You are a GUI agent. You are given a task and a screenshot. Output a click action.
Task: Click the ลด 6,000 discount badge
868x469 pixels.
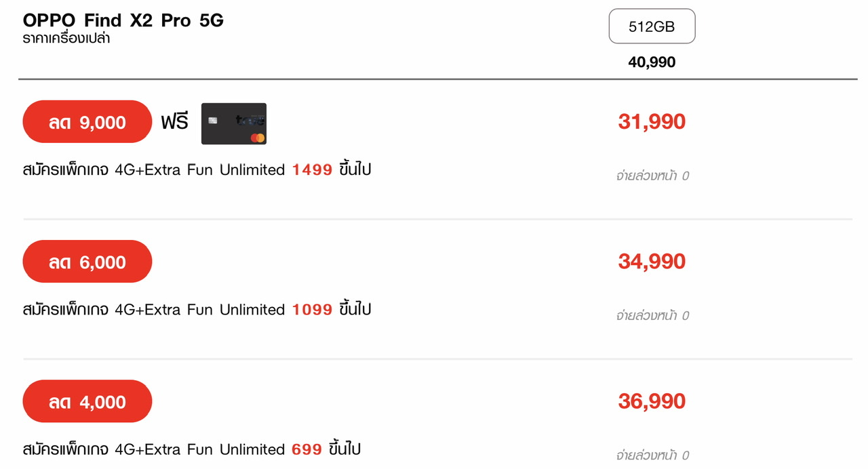tap(87, 262)
